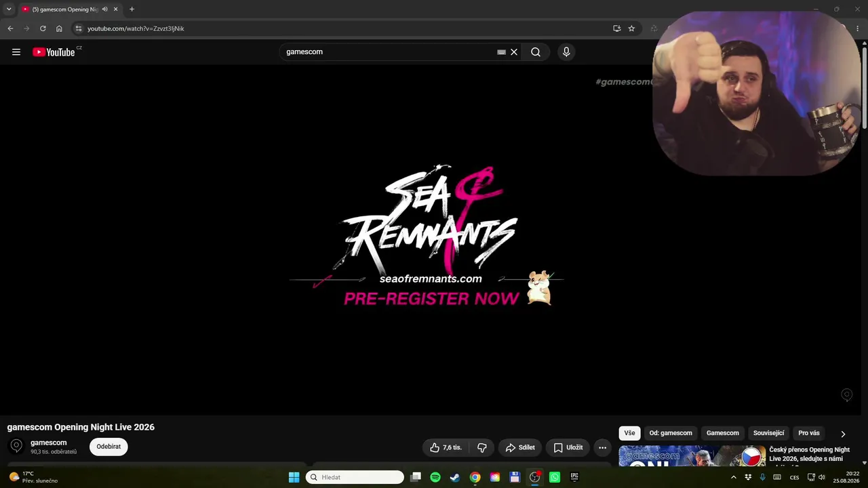Open gamescom channel name link
Viewport: 868px width, 488px height.
pos(49,443)
